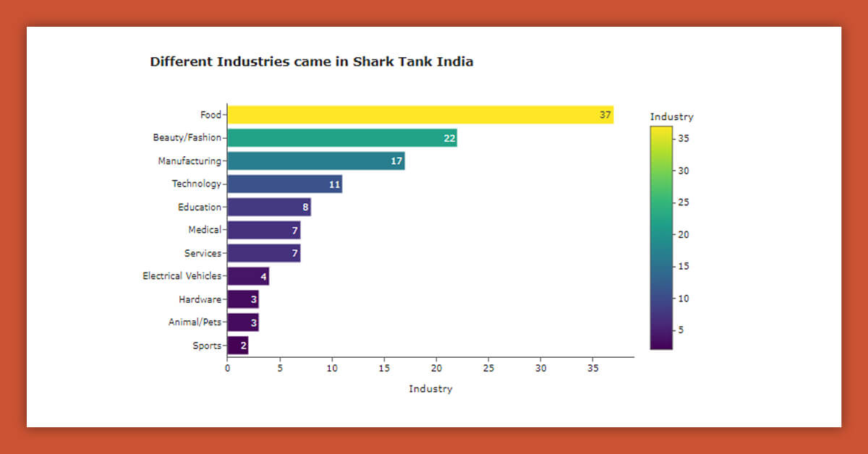Click the Medical bar in the chart

(263, 231)
